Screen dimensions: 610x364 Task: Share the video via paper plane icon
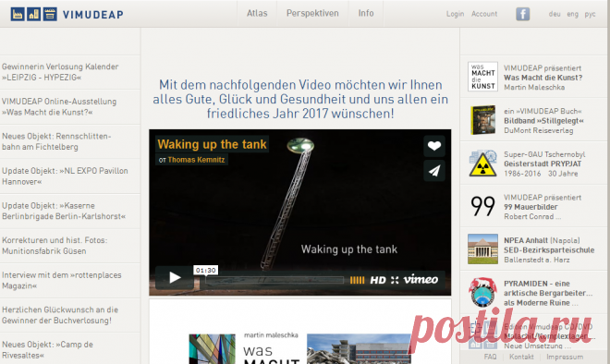tap(434, 170)
